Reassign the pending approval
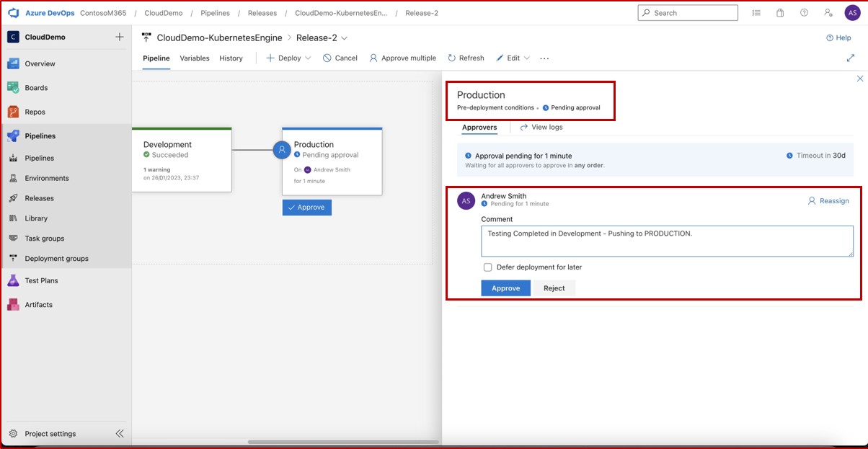The height and width of the screenshot is (449, 868). pyautogui.click(x=828, y=202)
